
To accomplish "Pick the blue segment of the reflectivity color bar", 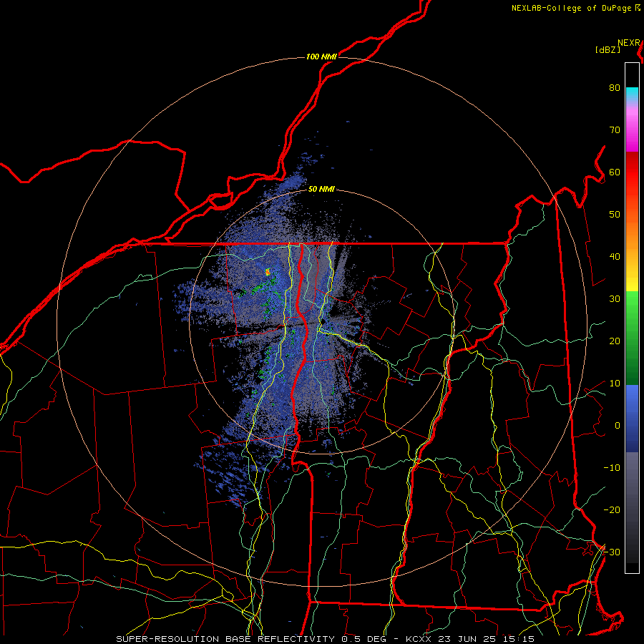I will 632,418.
